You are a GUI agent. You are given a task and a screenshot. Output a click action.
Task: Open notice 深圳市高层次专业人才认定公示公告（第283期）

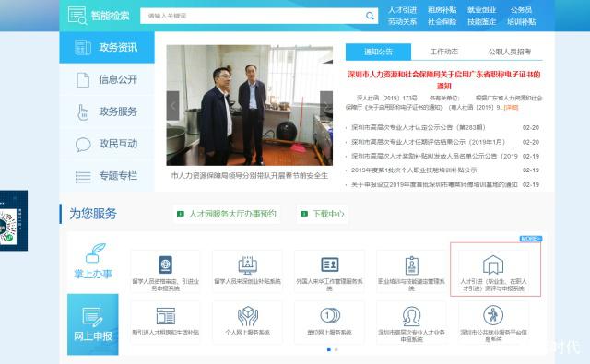pyautogui.click(x=418, y=128)
